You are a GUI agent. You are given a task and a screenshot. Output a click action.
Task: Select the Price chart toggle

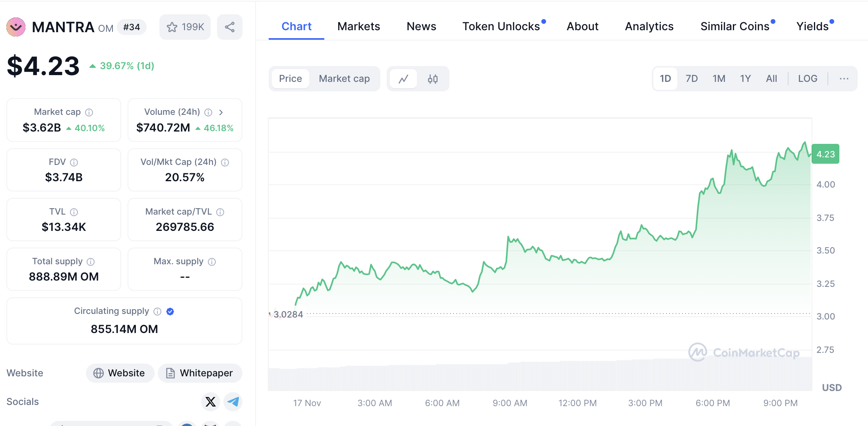click(x=291, y=79)
